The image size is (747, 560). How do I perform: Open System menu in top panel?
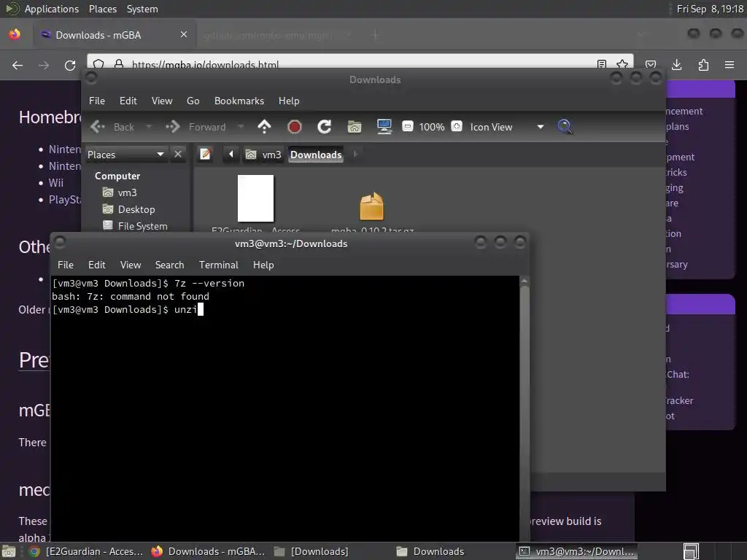pos(142,9)
